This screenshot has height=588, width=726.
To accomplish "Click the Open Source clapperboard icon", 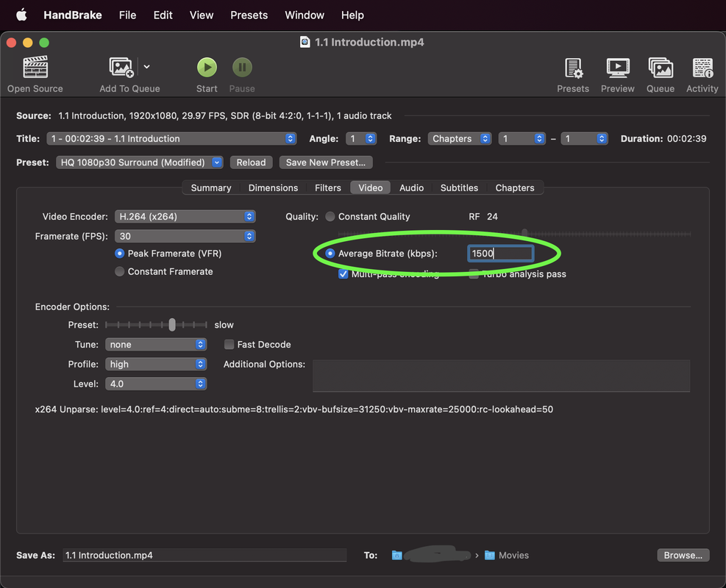I will 35,67.
